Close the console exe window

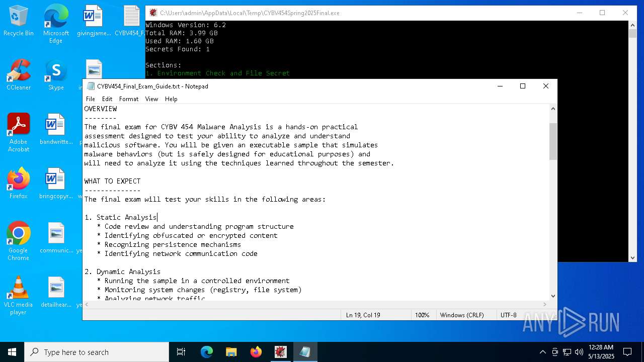tap(625, 13)
